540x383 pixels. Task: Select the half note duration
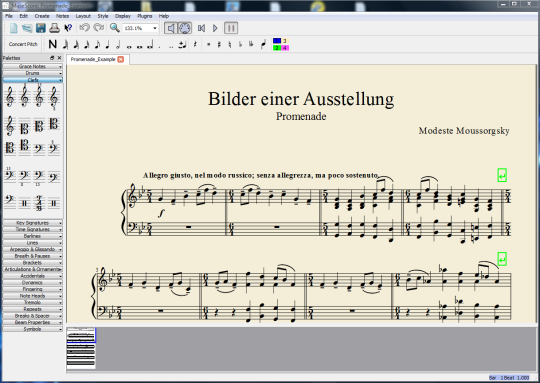pos(118,44)
